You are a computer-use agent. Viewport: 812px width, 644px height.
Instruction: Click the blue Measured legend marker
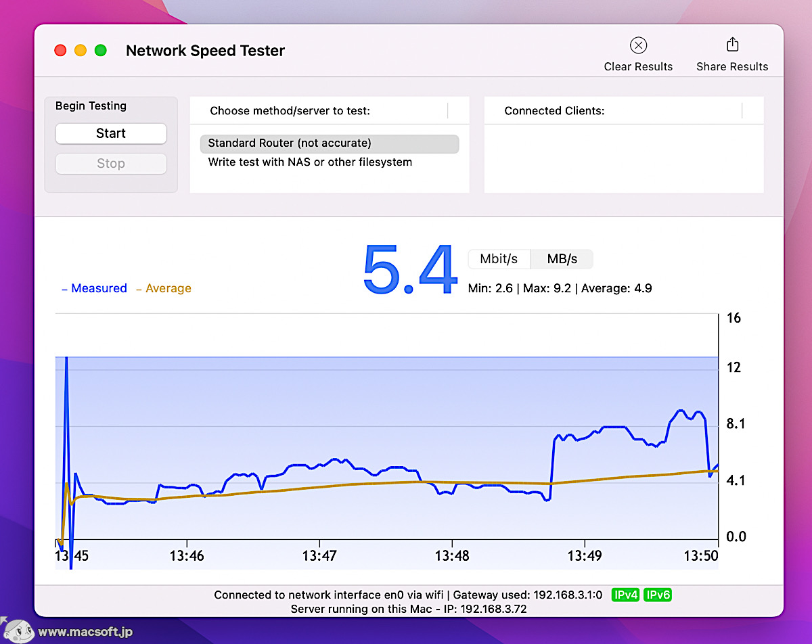[x=65, y=288]
